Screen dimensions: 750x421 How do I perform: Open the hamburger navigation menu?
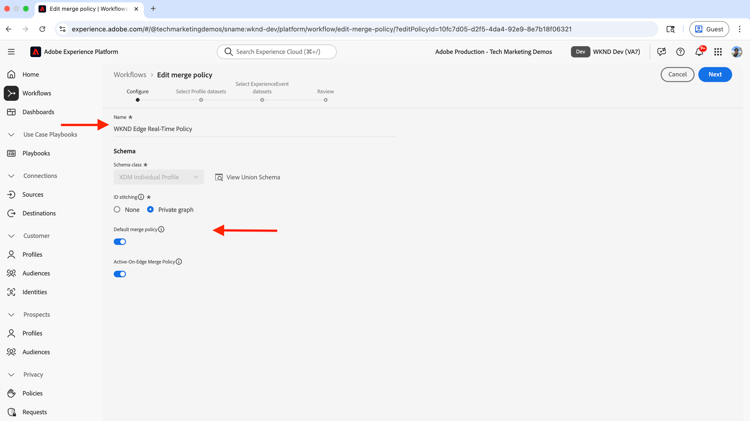[11, 52]
